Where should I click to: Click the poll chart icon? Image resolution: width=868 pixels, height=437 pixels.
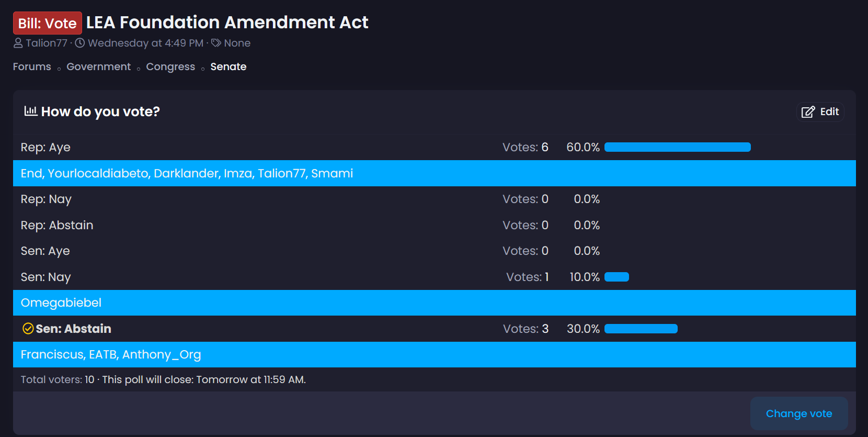(x=31, y=111)
